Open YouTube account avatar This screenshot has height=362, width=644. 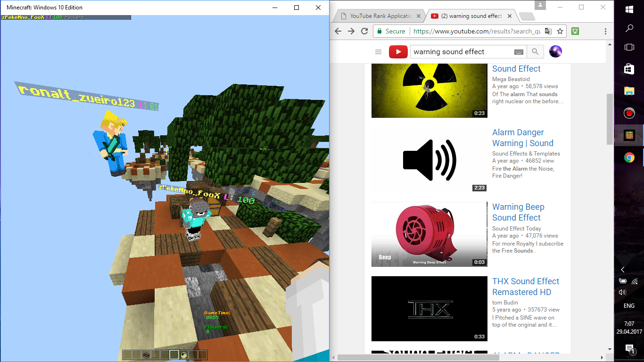(x=555, y=51)
